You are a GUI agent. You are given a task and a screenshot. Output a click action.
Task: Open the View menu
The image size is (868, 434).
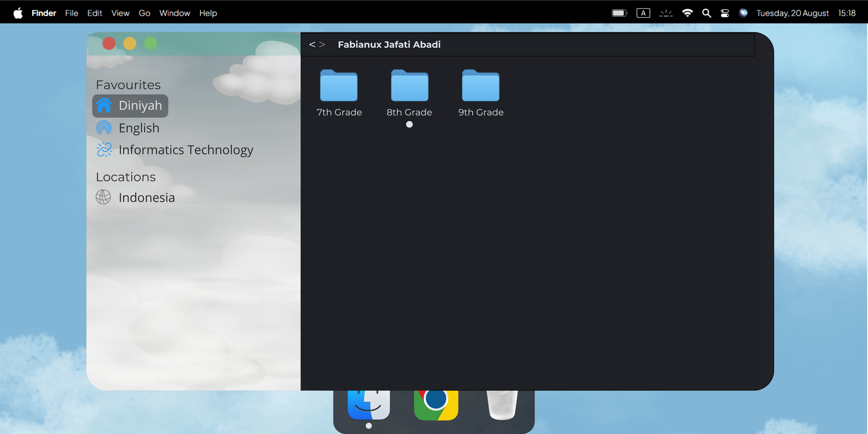pyautogui.click(x=120, y=13)
